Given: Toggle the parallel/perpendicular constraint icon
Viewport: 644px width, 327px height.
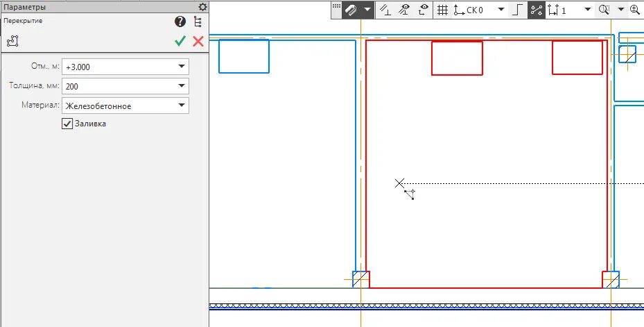Looking at the screenshot, I should [x=385, y=10].
